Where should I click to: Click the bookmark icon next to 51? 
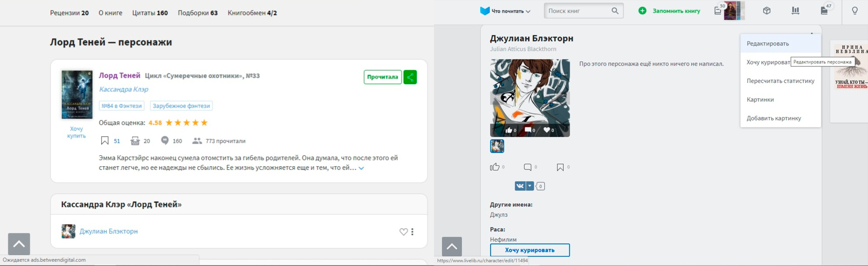[105, 141]
